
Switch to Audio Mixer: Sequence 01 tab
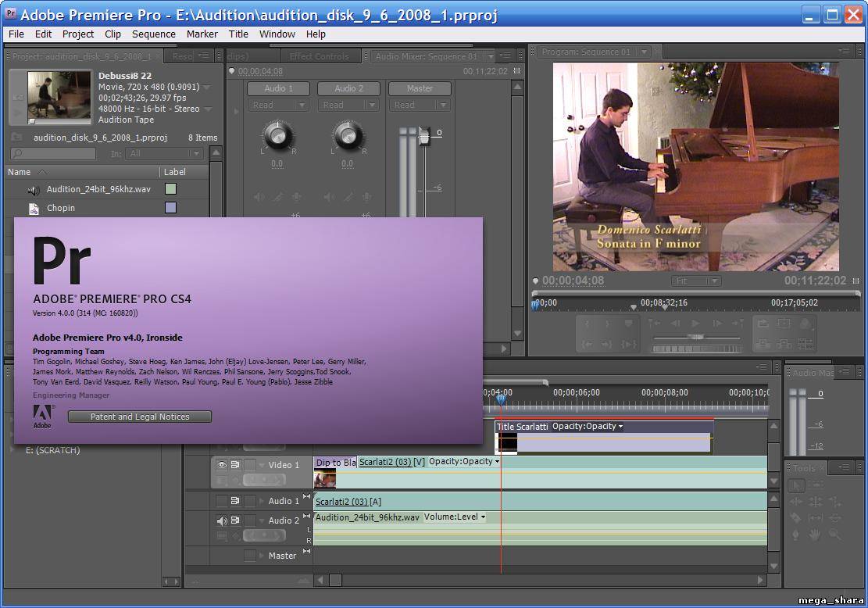pyautogui.click(x=427, y=56)
